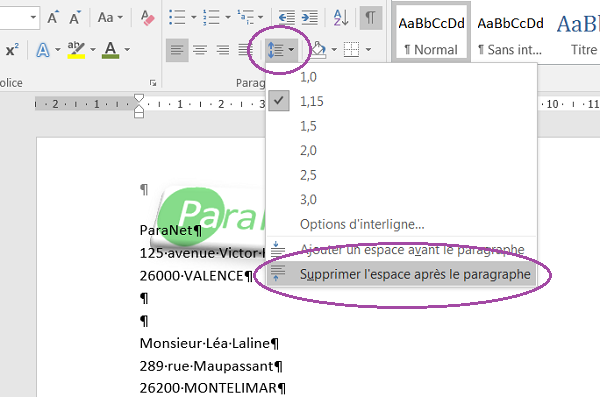The width and height of the screenshot is (600, 397).
Task: Justify the paragraph text
Action: 245,50
